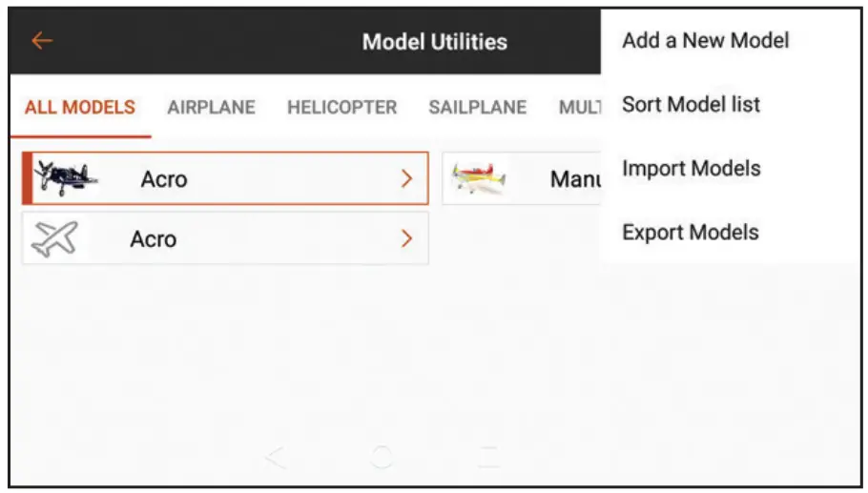Click Import Models in the menu
868x493 pixels.
pyautogui.click(x=691, y=169)
